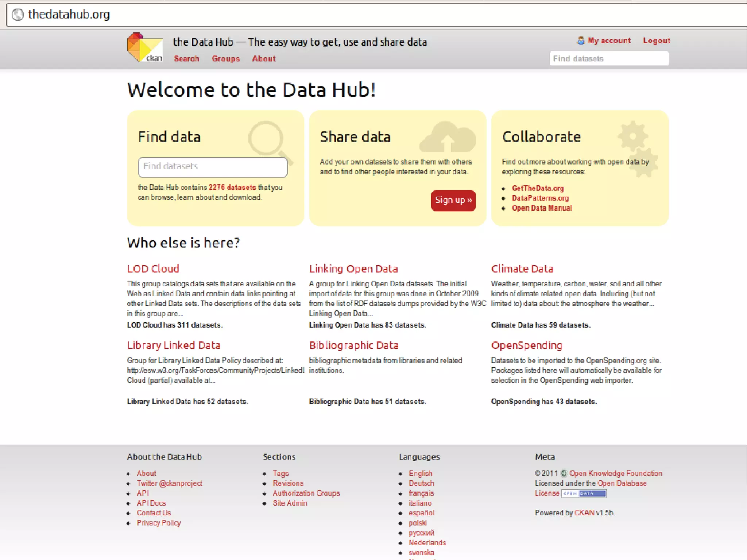Screen dimensions: 747x560
Task: Focus the header Find datasets search box
Action: 609,58
